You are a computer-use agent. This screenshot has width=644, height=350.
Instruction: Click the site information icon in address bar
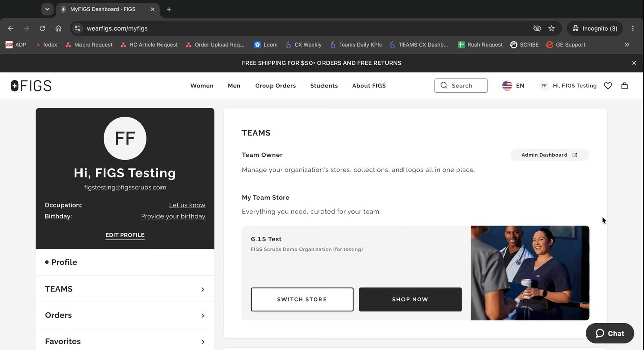77,28
